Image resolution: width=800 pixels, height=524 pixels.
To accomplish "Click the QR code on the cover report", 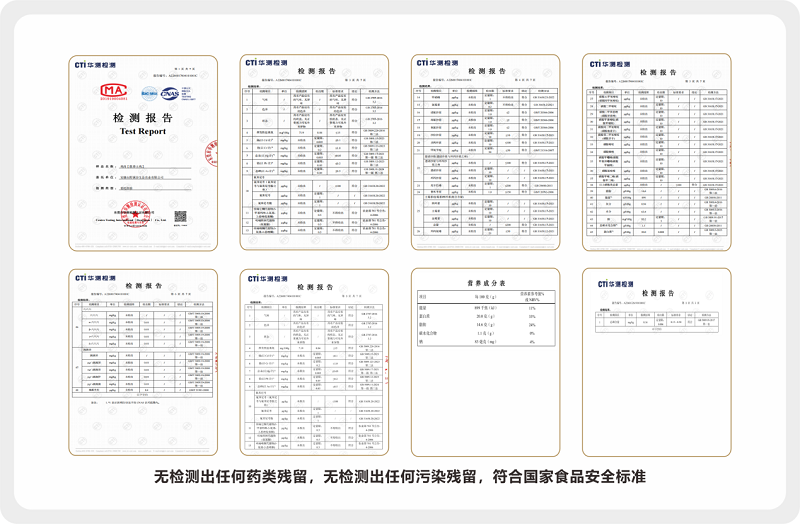I will click(180, 216).
